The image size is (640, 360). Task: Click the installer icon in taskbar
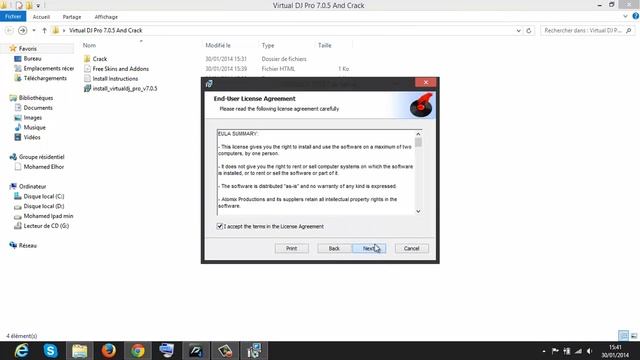click(x=254, y=351)
